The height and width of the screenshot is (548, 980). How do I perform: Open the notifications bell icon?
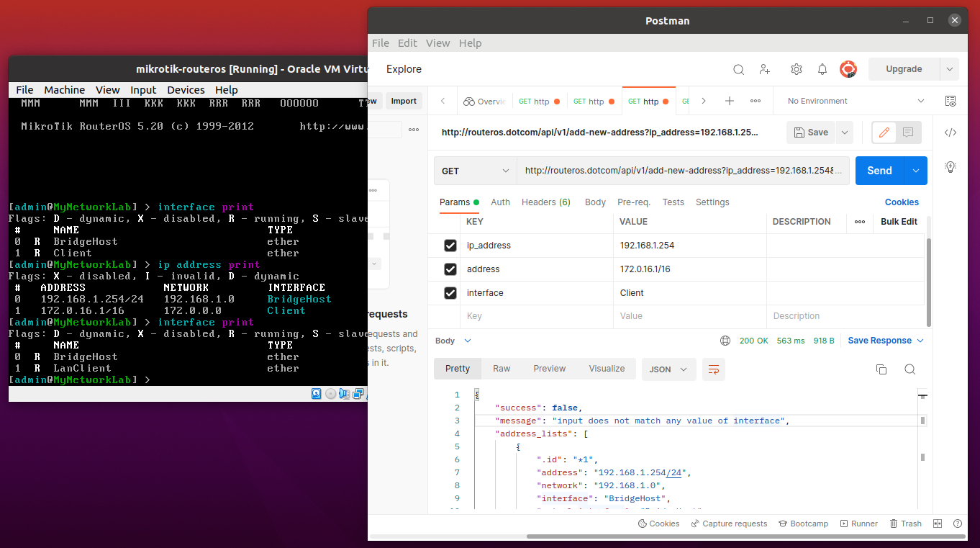click(x=822, y=69)
